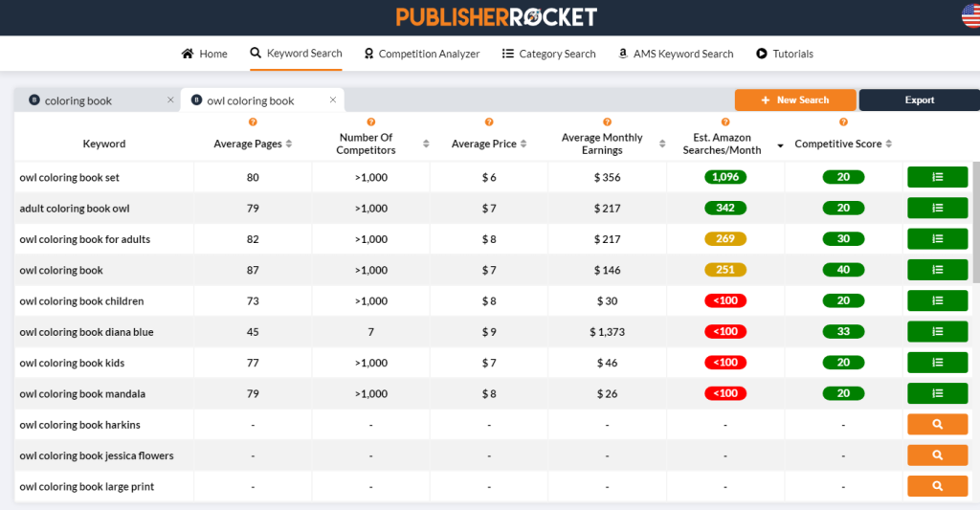The height and width of the screenshot is (510, 980).
Task: Click the Keyword column header
Action: (103, 144)
